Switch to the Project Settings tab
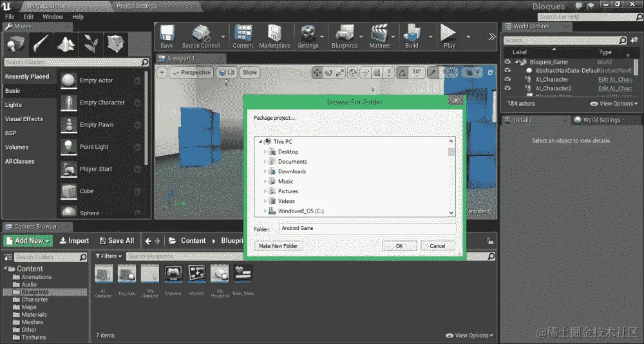The image size is (644, 344). point(137,6)
